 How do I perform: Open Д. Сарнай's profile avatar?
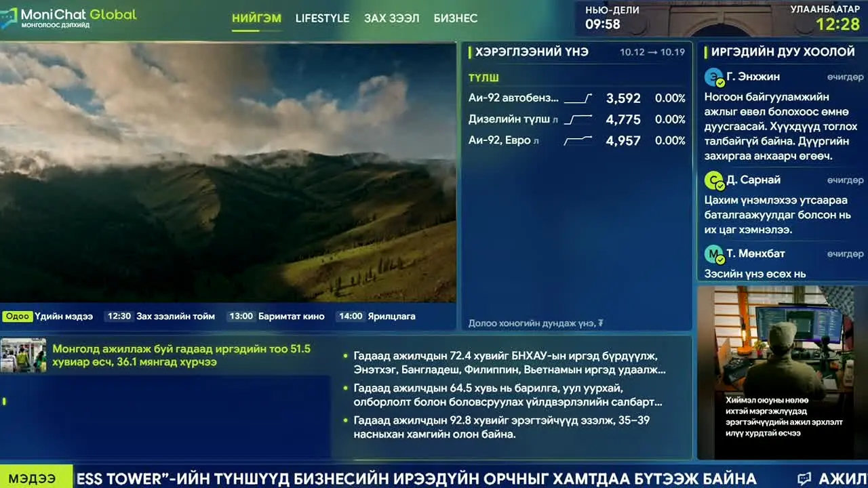(713, 180)
